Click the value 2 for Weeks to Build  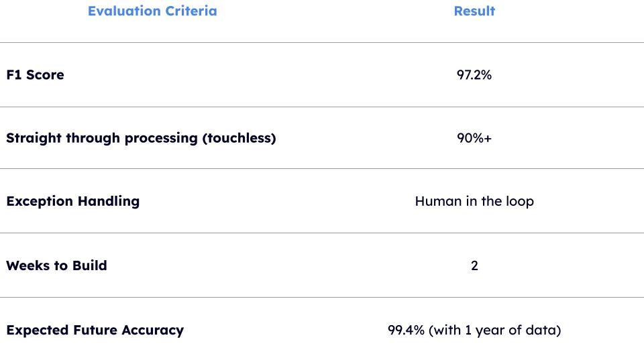coord(474,265)
